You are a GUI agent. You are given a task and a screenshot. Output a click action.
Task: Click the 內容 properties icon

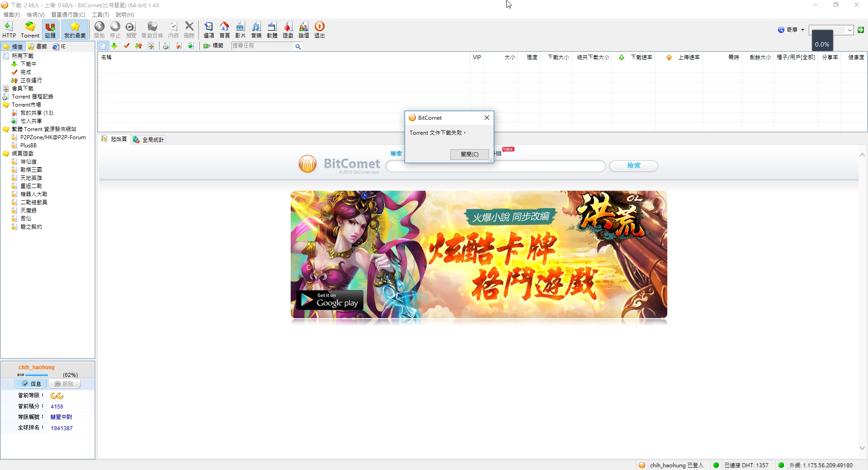click(174, 30)
